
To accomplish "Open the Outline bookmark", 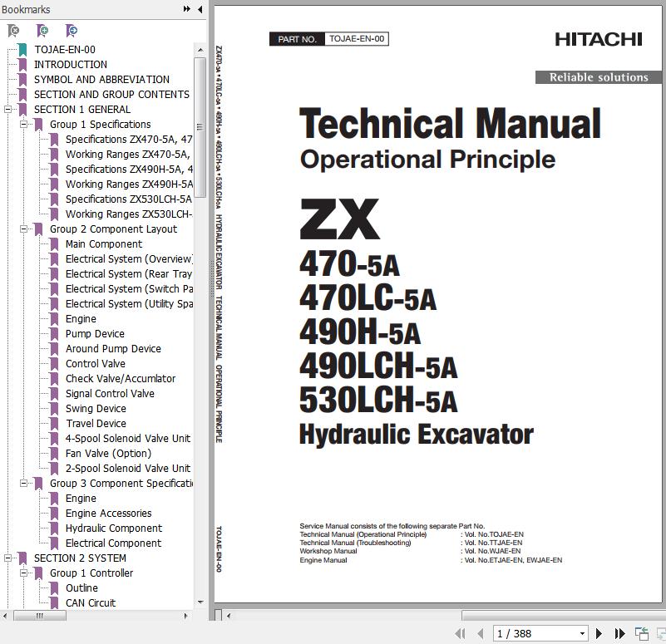I will pyautogui.click(x=81, y=588).
